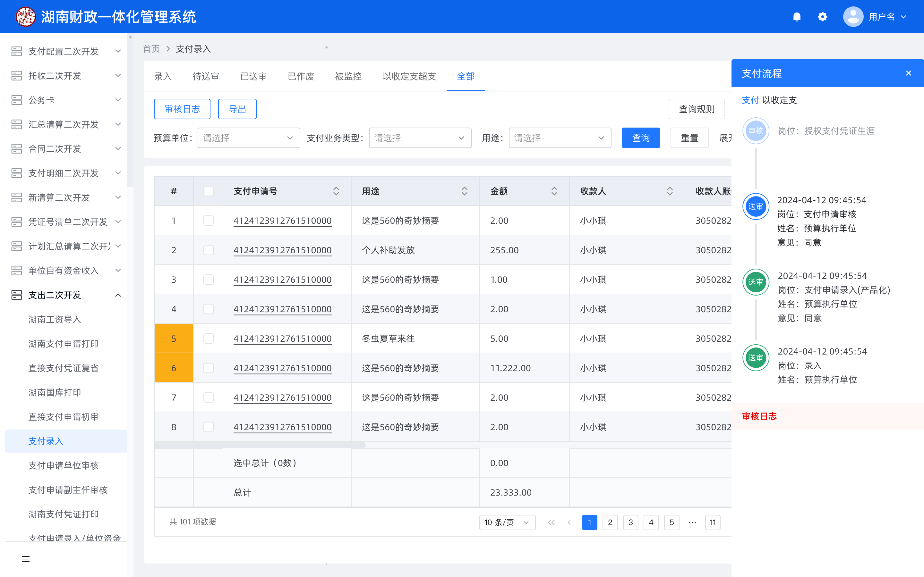Open payment request link in row 2
The width and height of the screenshot is (924, 577).
click(282, 250)
